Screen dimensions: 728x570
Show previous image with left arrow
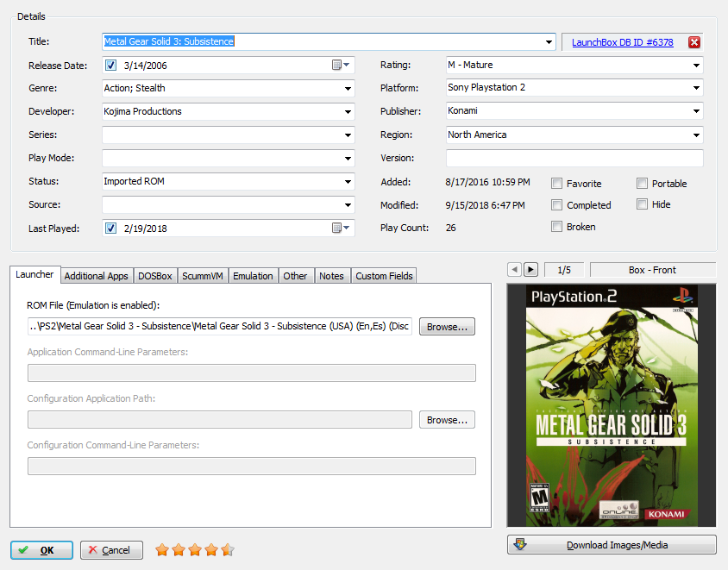pos(514,269)
